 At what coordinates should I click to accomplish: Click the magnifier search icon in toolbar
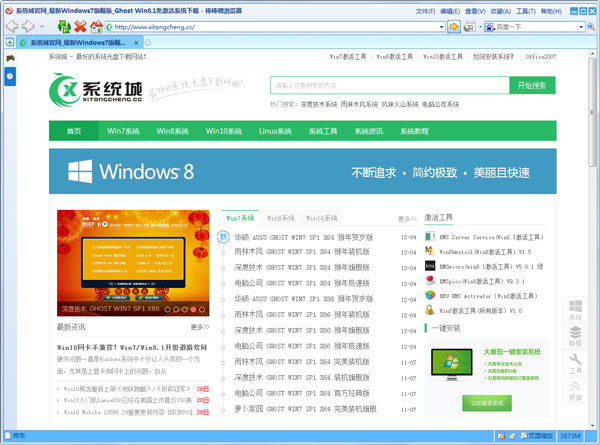[591, 27]
